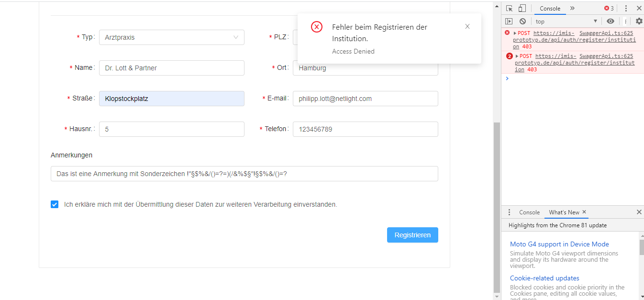Open the Typ dropdown showing Arztpraxis
This screenshot has width=644, height=300.
coord(172,37)
